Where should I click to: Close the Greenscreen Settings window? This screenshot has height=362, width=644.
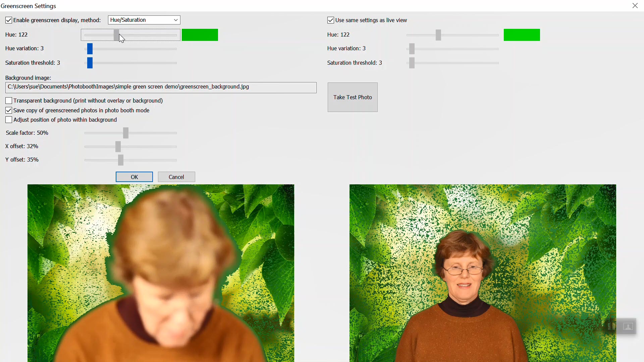pos(635,6)
